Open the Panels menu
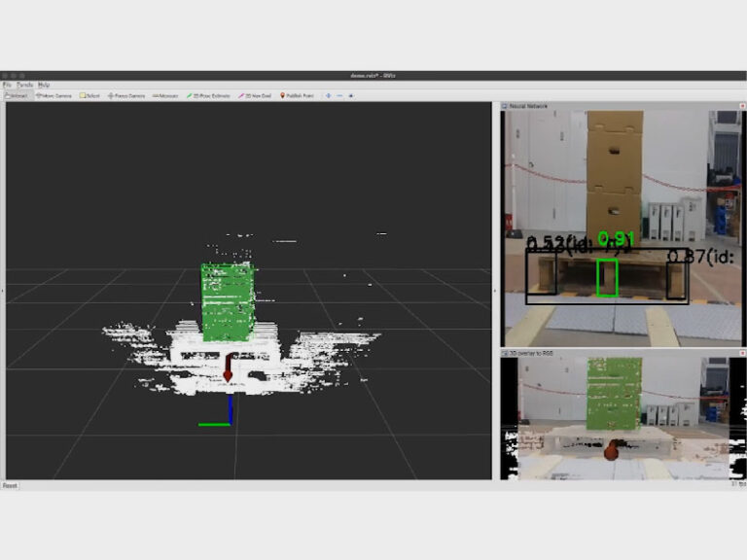 point(24,86)
